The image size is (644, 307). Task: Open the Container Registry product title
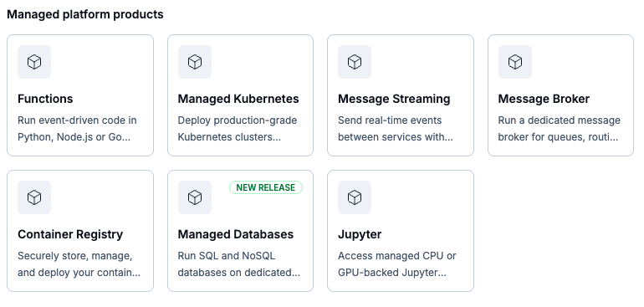pos(70,235)
